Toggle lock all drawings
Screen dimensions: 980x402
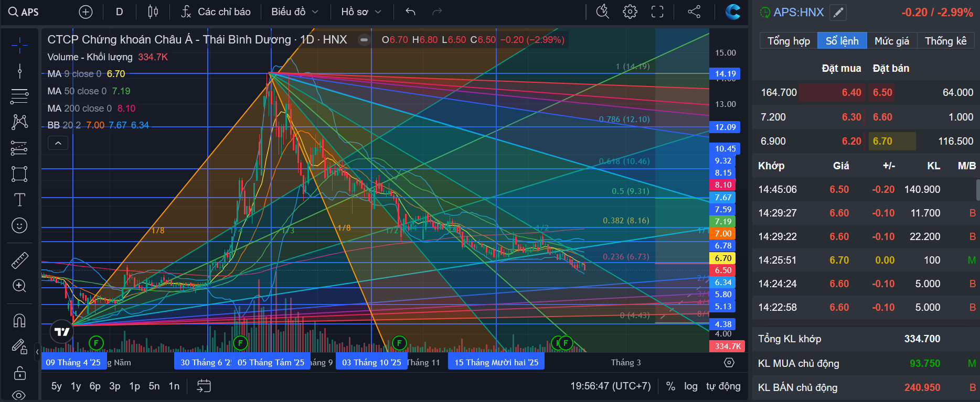[x=19, y=372]
